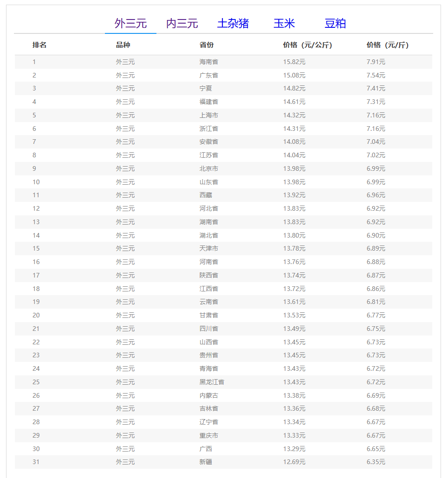
Task: Select the 吉林省 cell
Action: 209,408
